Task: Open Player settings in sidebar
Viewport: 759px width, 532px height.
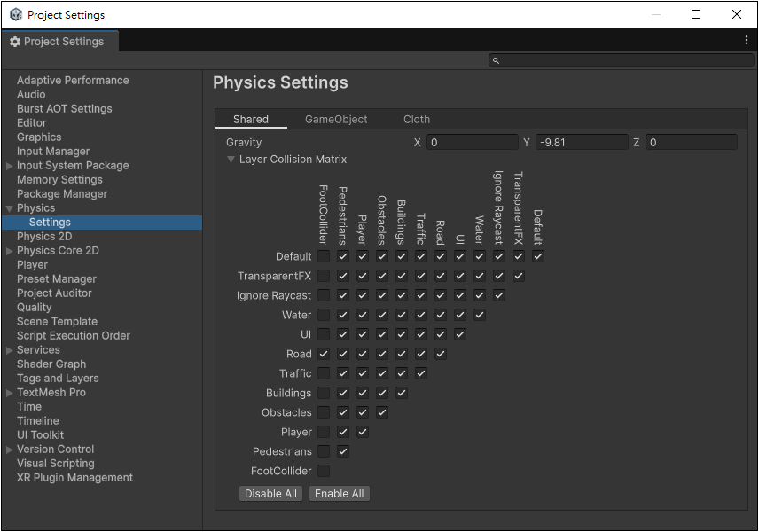Action: click(32, 265)
